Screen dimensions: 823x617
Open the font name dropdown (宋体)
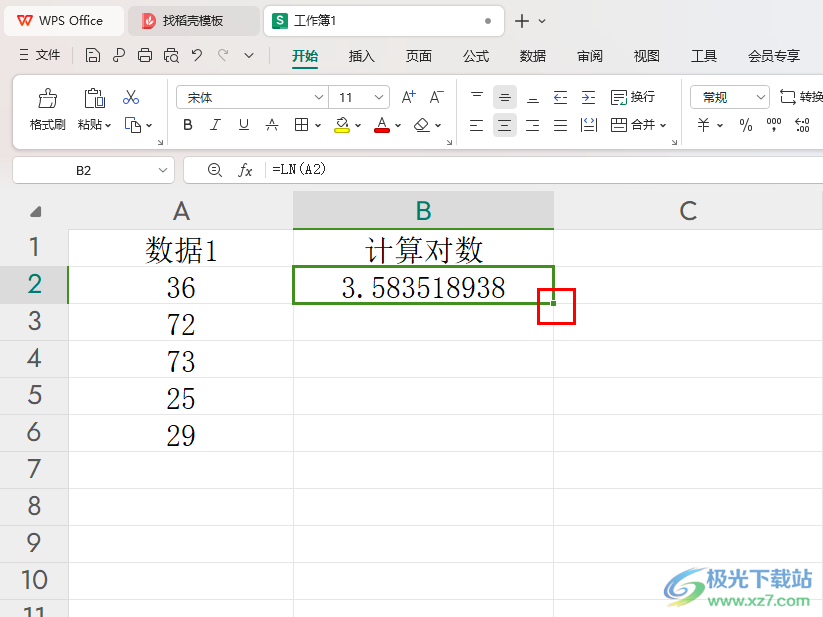point(318,97)
